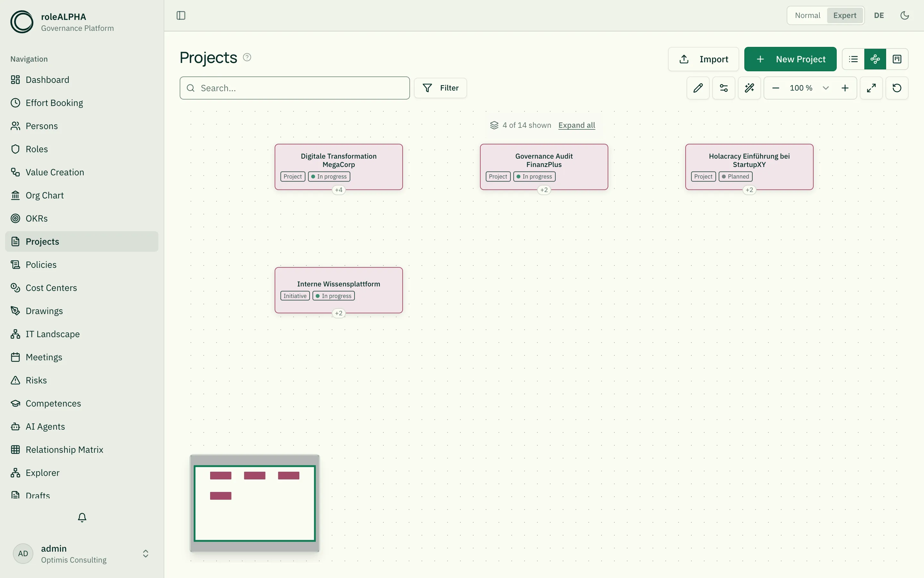Switch language to DE
The width and height of the screenshot is (924, 578).
879,15
